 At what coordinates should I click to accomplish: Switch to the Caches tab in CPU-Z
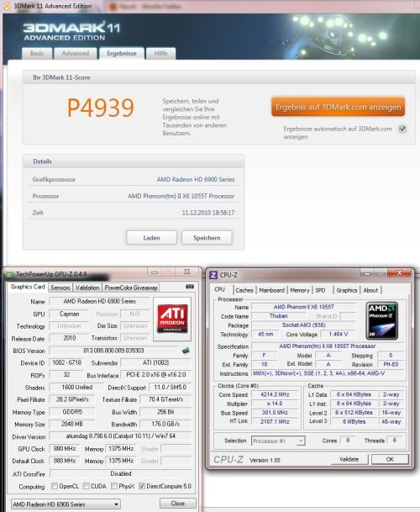pyautogui.click(x=244, y=290)
